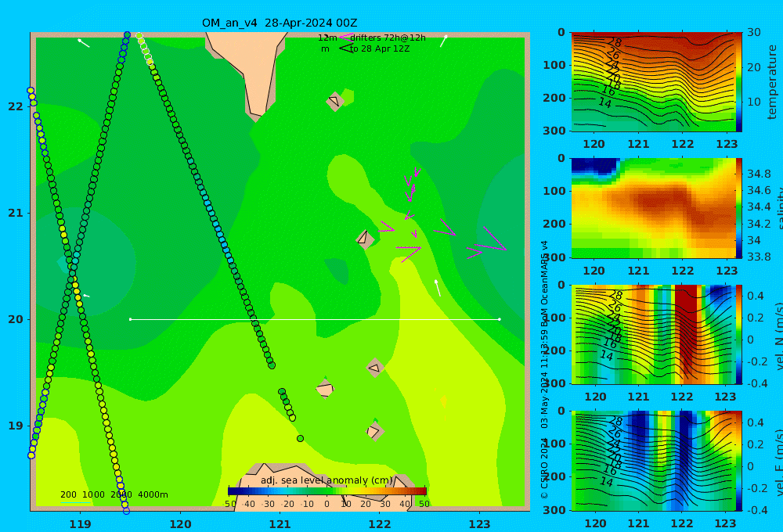This screenshot has width=783, height=532.
Task: Click the white transect line along 20N
Action: click(x=315, y=319)
